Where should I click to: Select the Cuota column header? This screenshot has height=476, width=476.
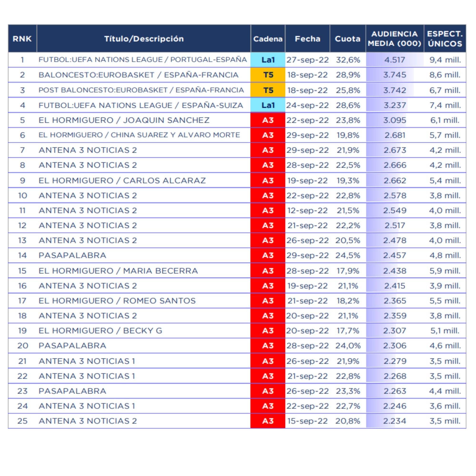pos(347,39)
